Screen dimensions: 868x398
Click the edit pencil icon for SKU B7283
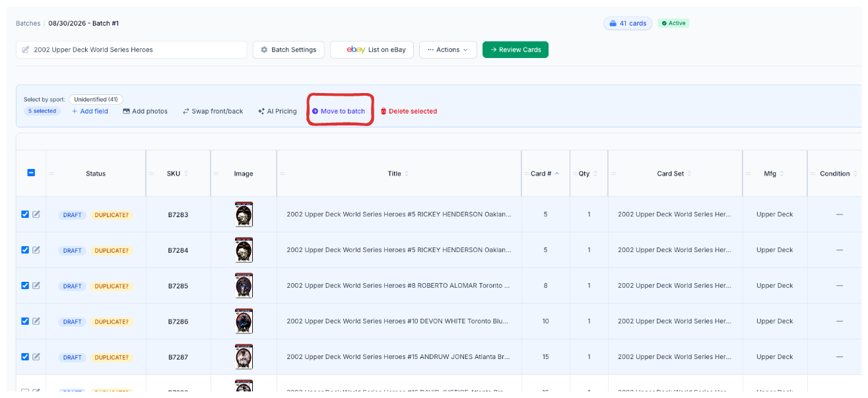pyautogui.click(x=36, y=215)
